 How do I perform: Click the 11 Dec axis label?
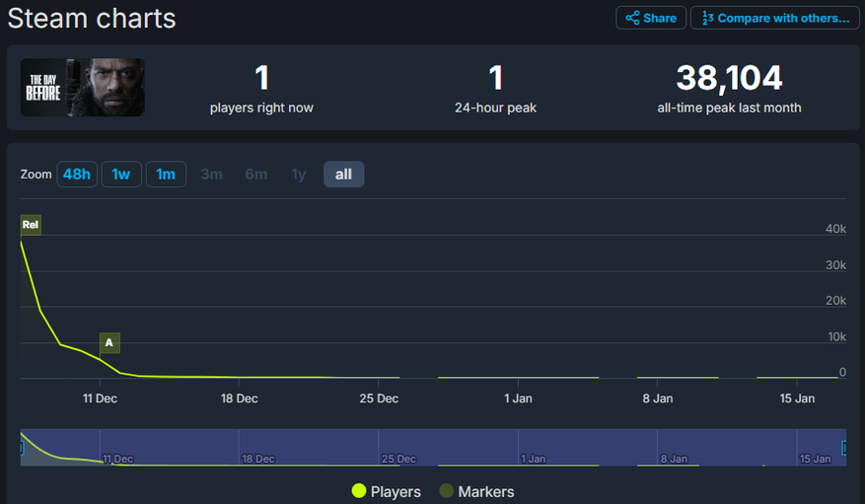click(x=100, y=398)
